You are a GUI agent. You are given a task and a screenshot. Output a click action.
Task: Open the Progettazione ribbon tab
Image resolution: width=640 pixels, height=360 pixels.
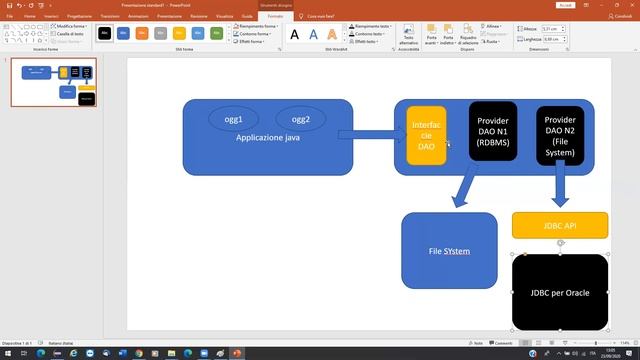click(x=80, y=16)
